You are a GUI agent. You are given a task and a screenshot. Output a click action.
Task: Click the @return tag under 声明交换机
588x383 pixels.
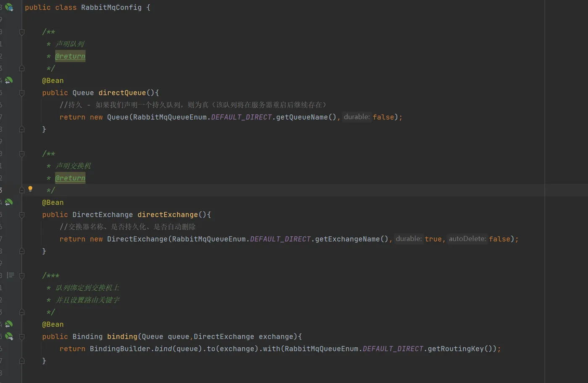pyautogui.click(x=70, y=178)
